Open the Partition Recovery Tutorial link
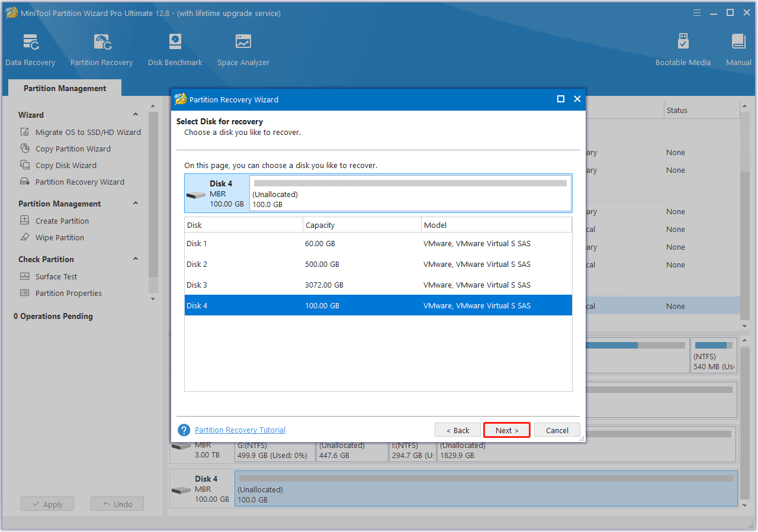The height and width of the screenshot is (532, 758). coord(240,430)
